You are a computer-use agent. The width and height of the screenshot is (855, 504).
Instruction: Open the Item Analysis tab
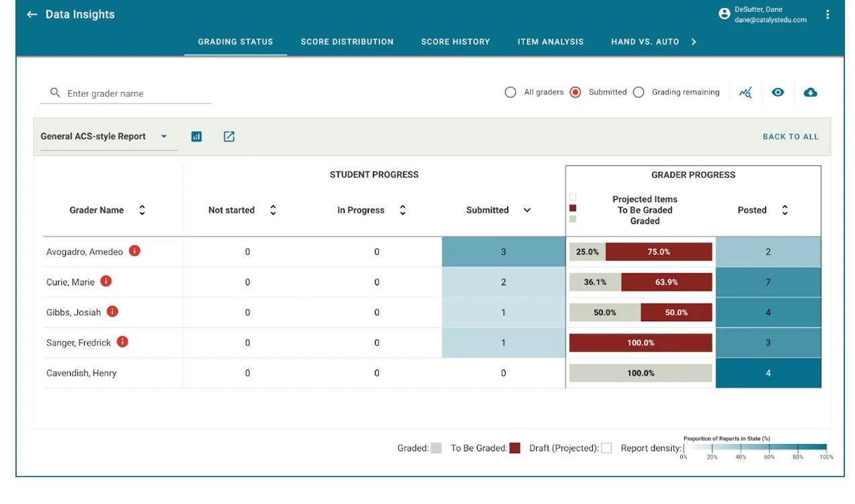click(550, 42)
